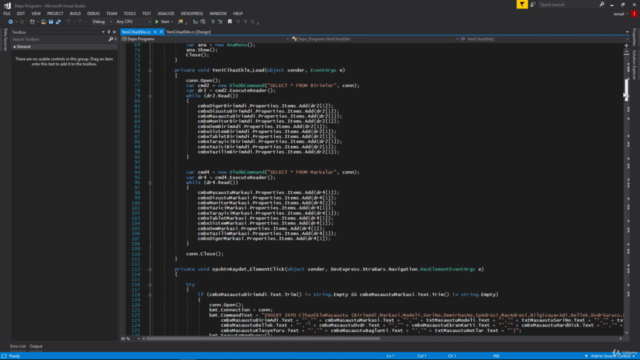640x360 pixels.
Task: Open the BUILD menu
Action: tap(75, 13)
